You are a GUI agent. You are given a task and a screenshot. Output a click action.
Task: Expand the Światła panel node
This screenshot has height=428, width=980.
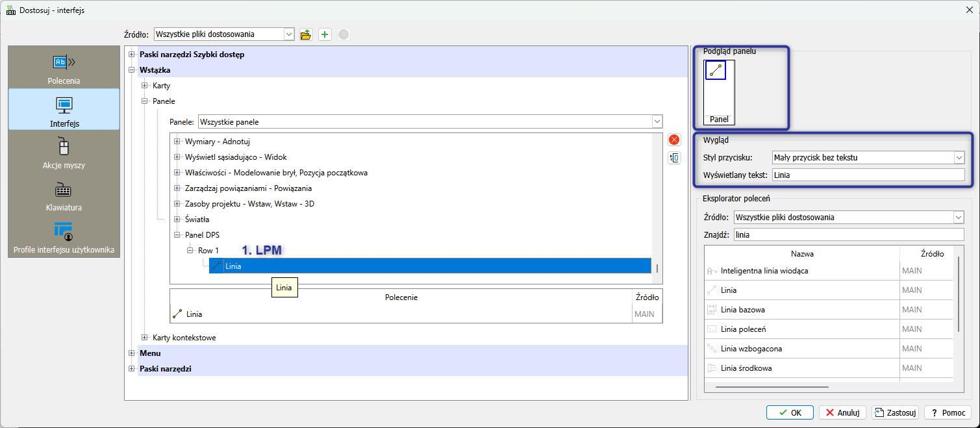(177, 220)
